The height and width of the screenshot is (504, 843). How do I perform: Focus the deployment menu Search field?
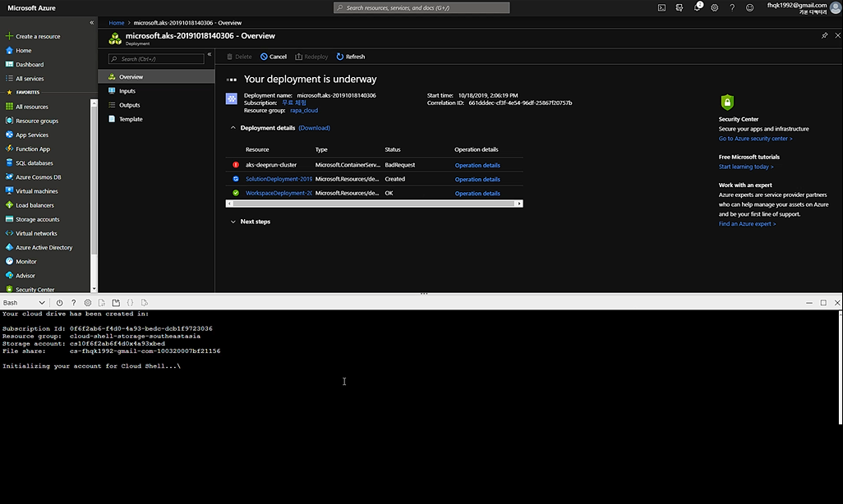pyautogui.click(x=156, y=58)
